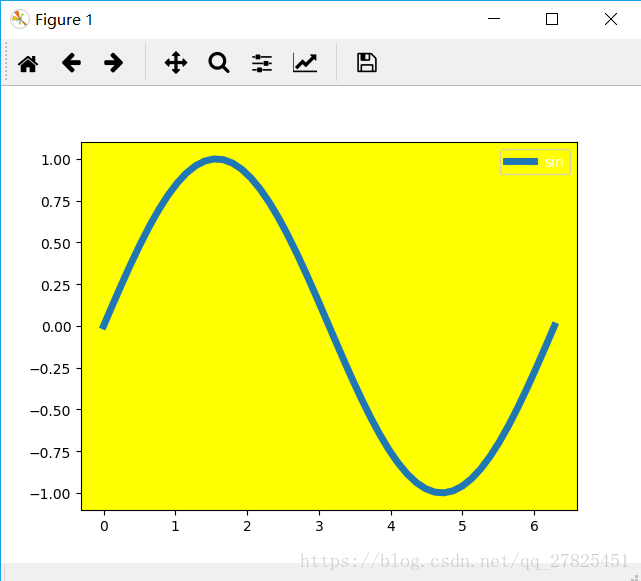The image size is (641, 581).
Task: Go forward to the next view
Action: (113, 63)
